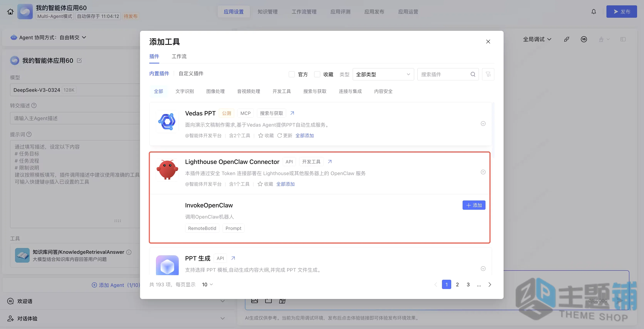
Task: Click the PPT 生成 cube logo
Action: click(167, 265)
